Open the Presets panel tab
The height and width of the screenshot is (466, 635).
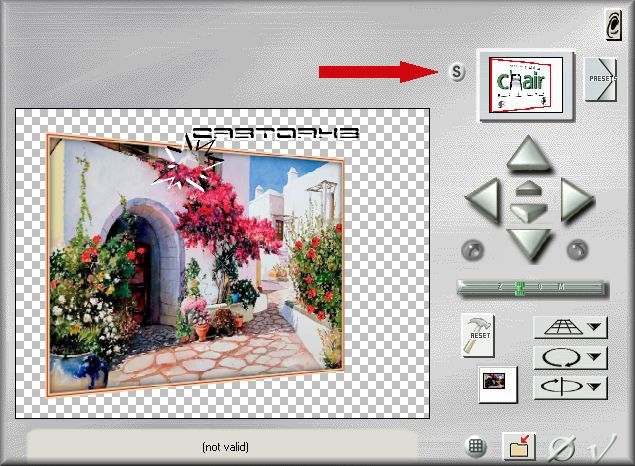point(601,79)
